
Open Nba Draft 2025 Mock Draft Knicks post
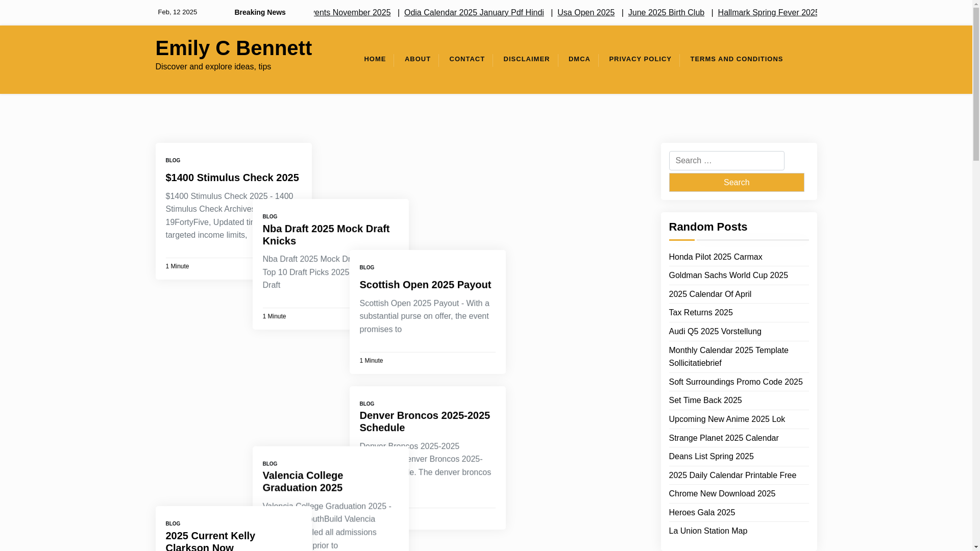(326, 235)
